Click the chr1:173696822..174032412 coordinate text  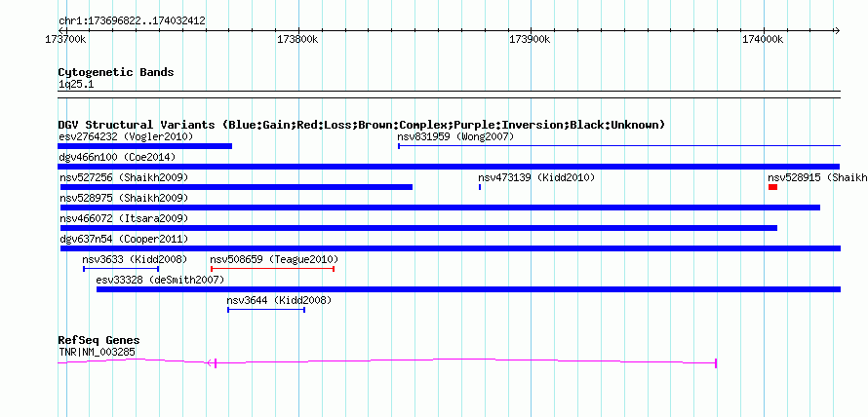point(132,21)
